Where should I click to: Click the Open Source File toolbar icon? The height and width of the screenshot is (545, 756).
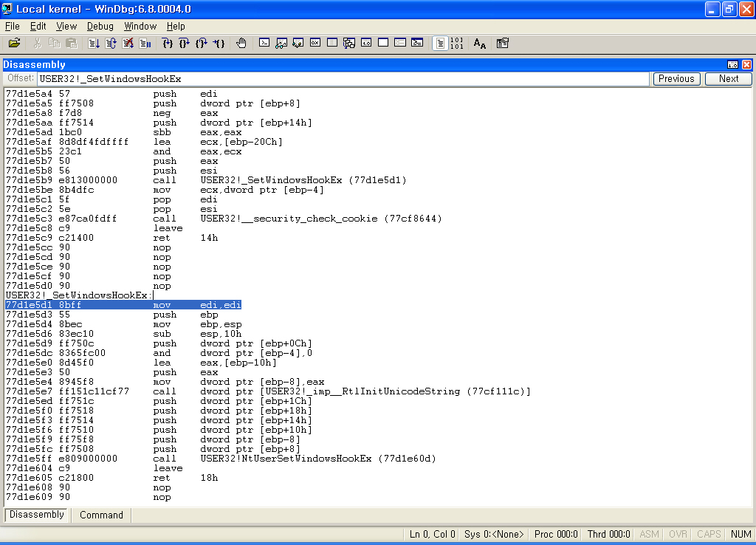pyautogui.click(x=15, y=44)
